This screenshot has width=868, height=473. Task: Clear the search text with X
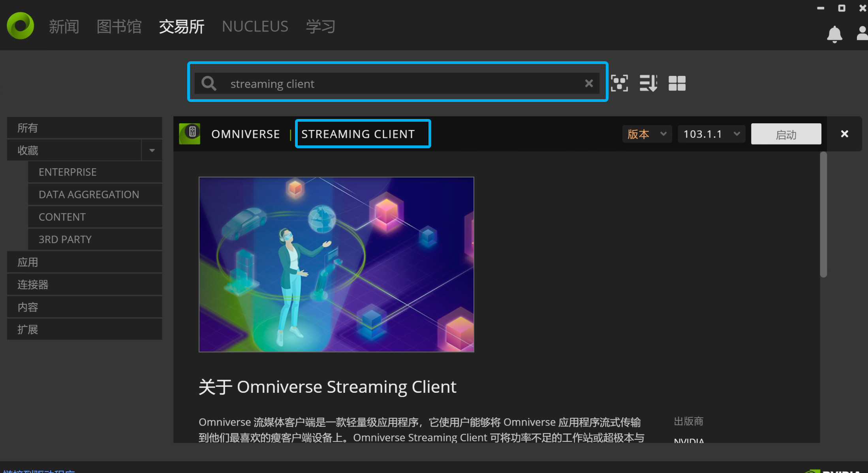(589, 83)
